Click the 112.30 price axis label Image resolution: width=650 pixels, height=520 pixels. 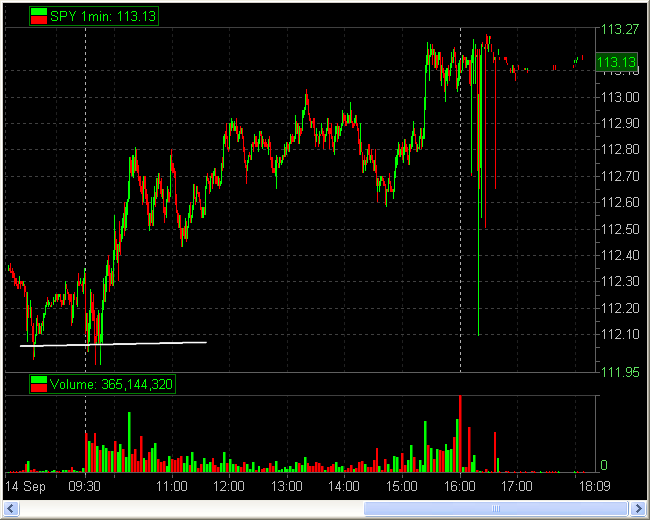tap(620, 282)
